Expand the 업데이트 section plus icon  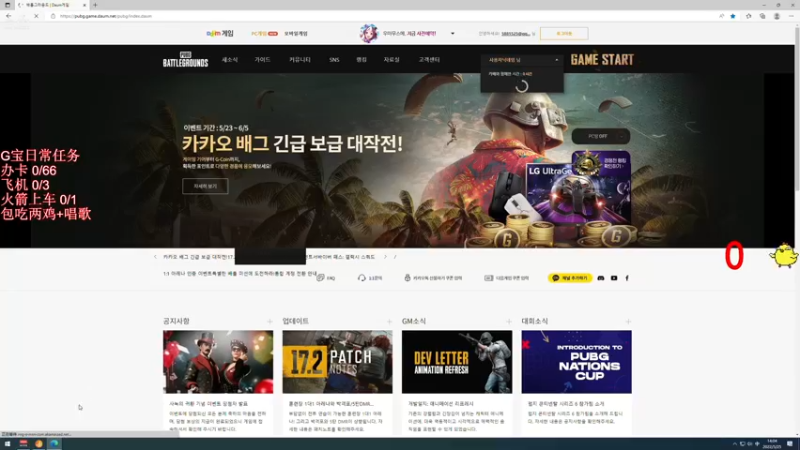(x=389, y=321)
